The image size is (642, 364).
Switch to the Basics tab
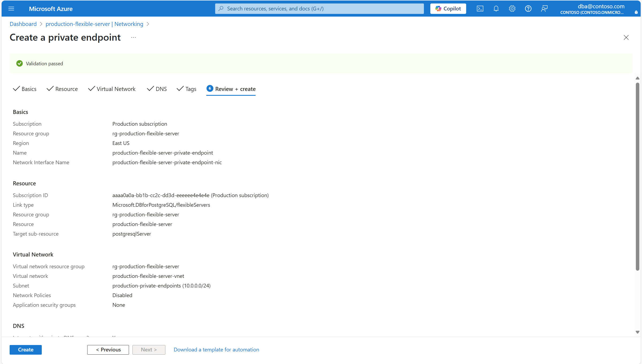point(25,89)
